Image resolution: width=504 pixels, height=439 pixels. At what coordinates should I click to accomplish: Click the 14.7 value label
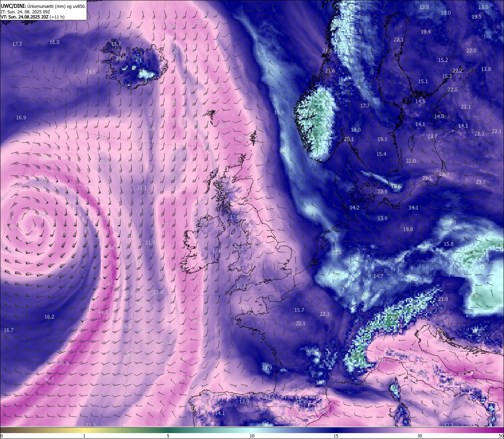378,276
